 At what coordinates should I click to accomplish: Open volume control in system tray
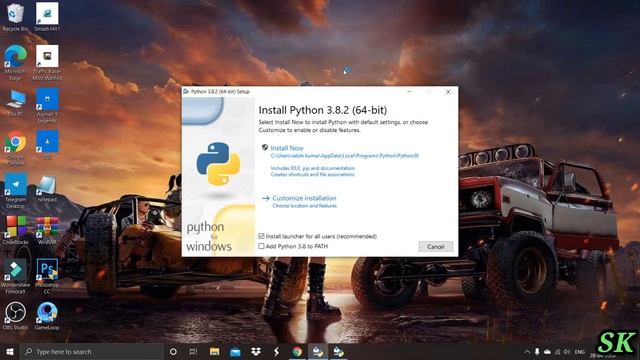click(x=567, y=351)
